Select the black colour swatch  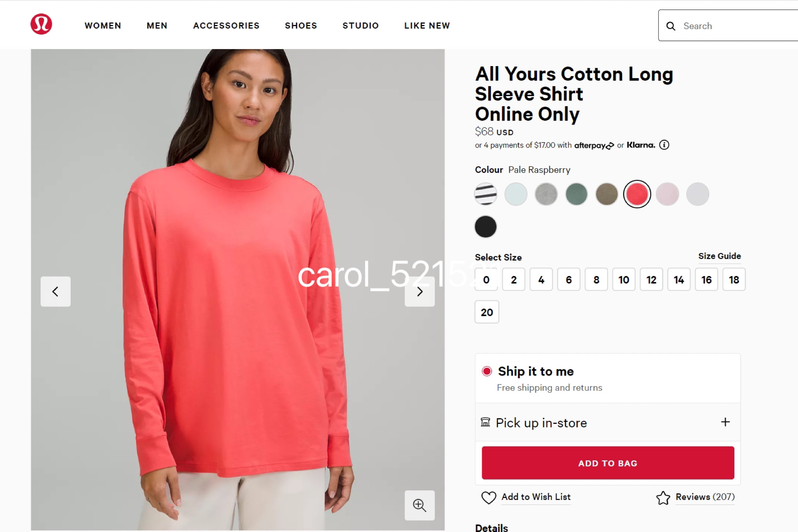tap(485, 227)
